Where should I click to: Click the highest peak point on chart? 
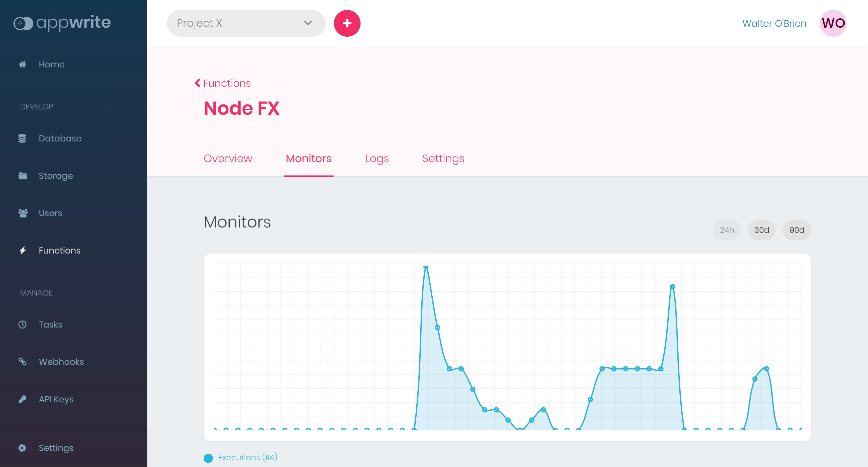tap(426, 267)
